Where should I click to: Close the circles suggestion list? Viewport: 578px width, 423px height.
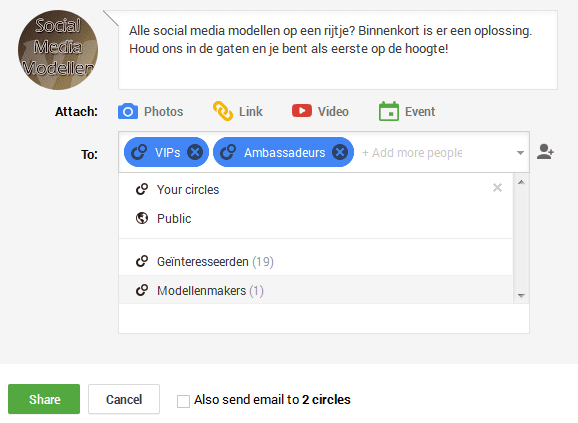(x=497, y=188)
